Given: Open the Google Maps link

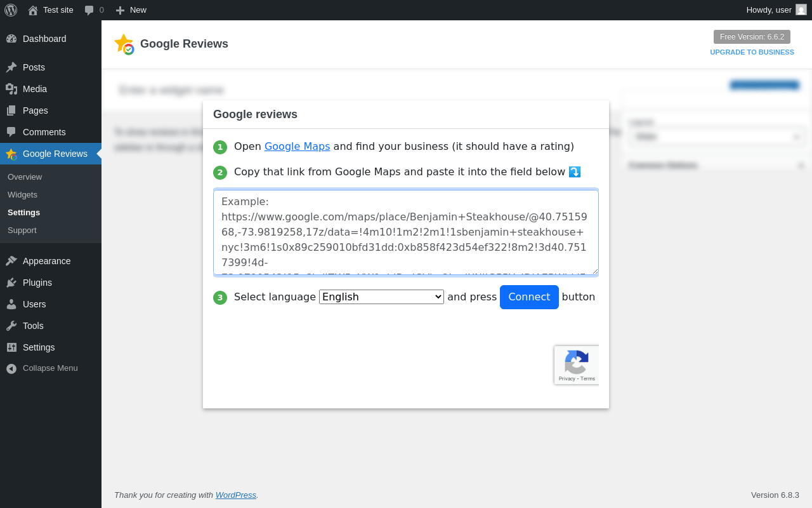Looking at the screenshot, I should click(x=297, y=147).
